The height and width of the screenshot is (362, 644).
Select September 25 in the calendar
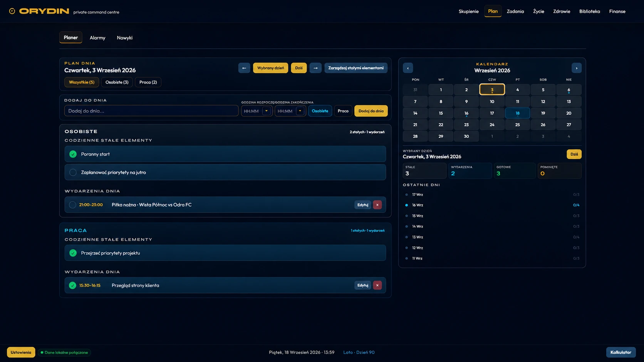tap(517, 125)
